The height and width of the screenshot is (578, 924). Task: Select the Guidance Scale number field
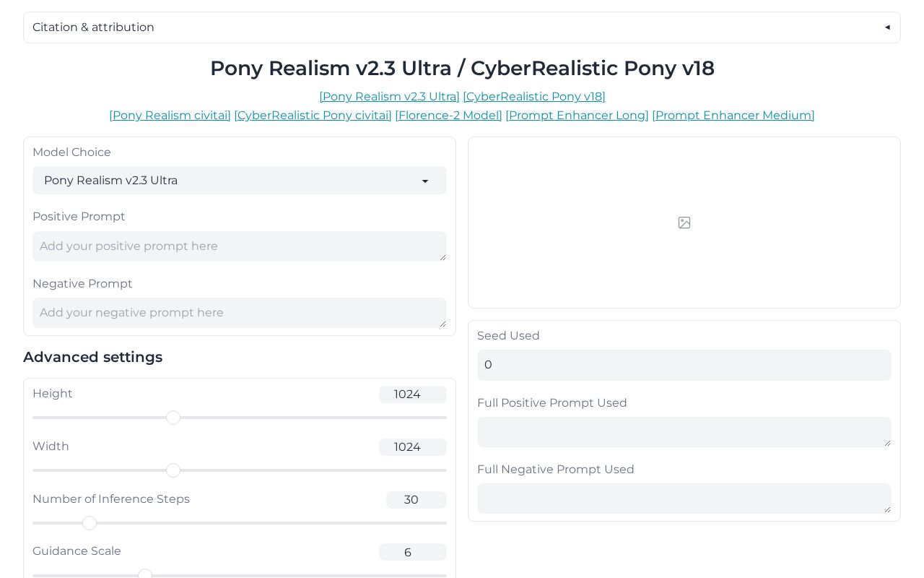tap(413, 552)
